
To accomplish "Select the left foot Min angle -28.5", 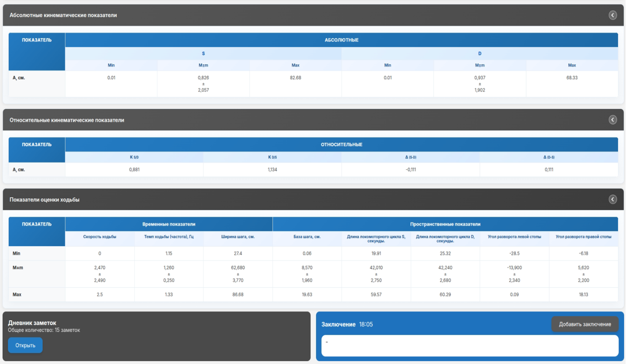I will point(514,253).
